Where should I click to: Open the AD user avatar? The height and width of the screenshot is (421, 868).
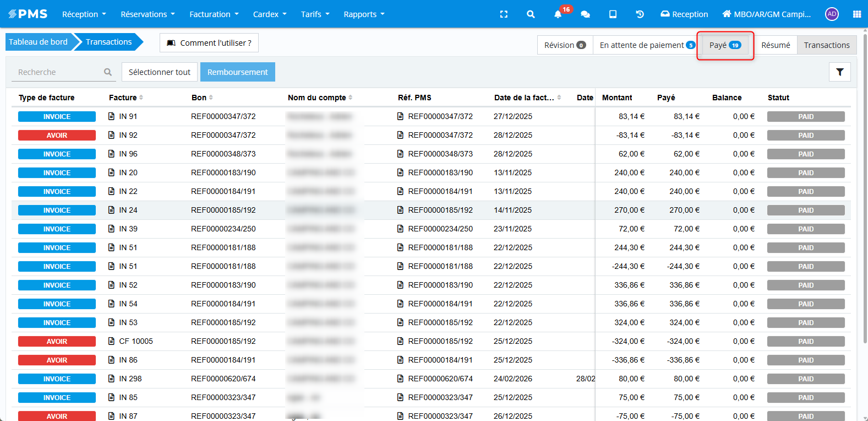click(x=832, y=14)
